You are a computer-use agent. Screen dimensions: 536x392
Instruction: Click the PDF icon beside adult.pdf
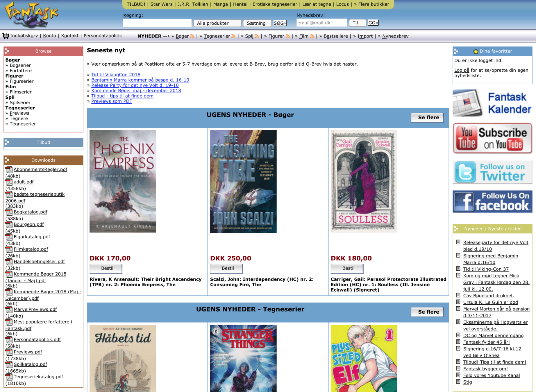coord(9,182)
